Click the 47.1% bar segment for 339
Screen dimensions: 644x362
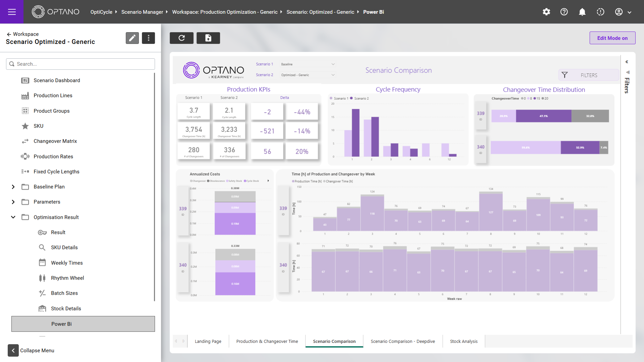coord(544,116)
